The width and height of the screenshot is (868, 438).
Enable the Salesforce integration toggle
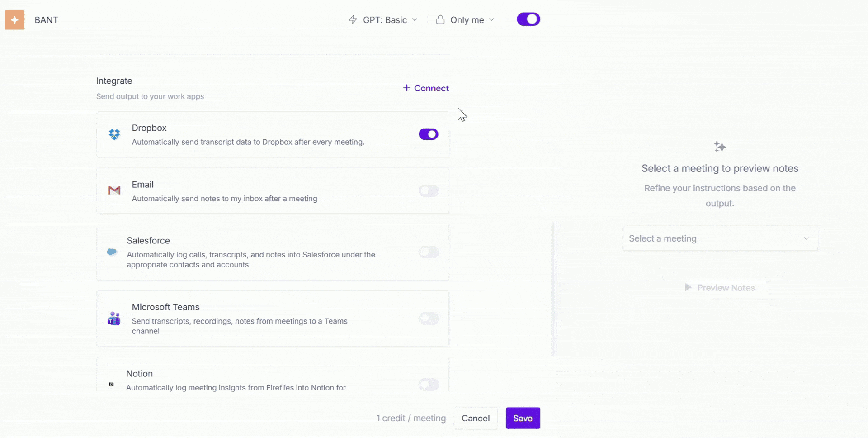429,252
